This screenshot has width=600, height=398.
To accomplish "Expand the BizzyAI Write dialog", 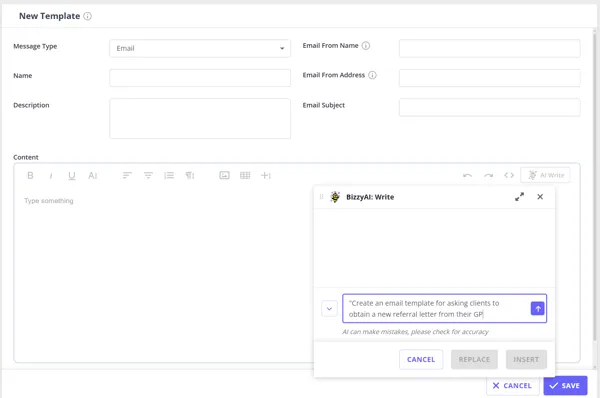I will click(x=519, y=197).
